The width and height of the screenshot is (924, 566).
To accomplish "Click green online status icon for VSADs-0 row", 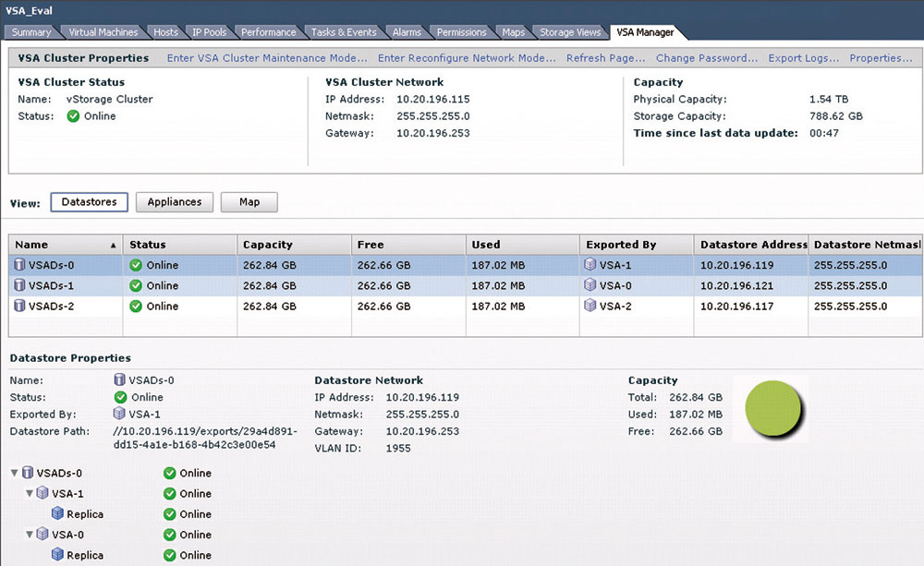I will click(x=136, y=265).
